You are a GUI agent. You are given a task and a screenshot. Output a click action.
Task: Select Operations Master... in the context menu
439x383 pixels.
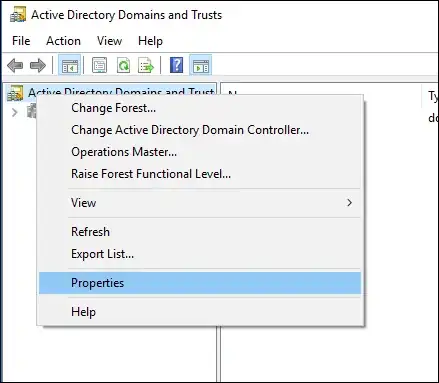click(200, 152)
